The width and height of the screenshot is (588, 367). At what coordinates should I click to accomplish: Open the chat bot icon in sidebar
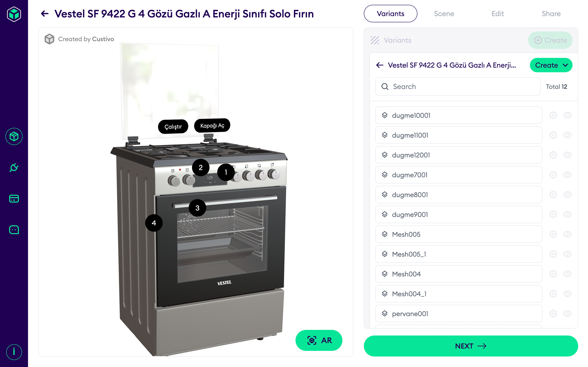tap(14, 230)
